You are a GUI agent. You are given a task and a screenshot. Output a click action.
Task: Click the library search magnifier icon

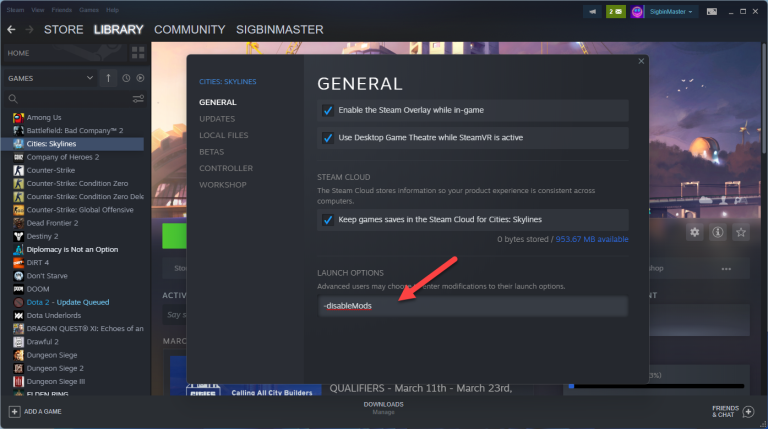[13, 99]
